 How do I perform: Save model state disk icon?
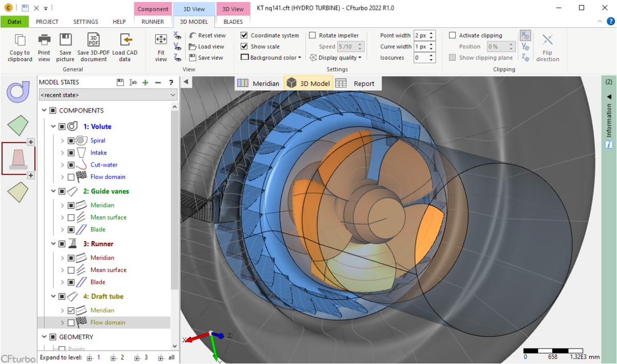click(120, 82)
